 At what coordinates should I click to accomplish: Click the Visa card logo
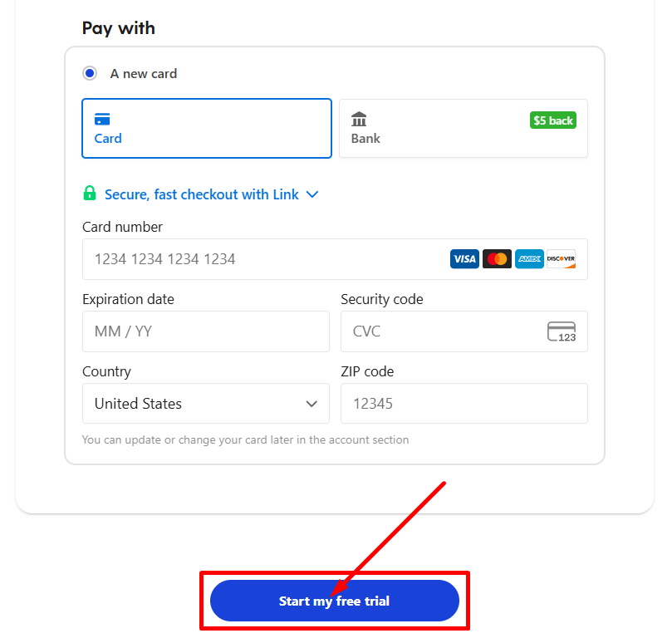464,259
